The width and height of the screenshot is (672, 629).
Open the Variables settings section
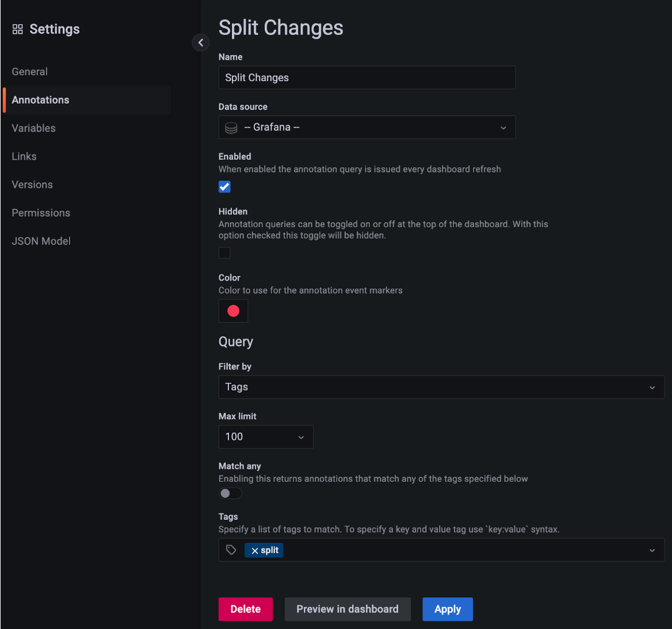coord(34,128)
